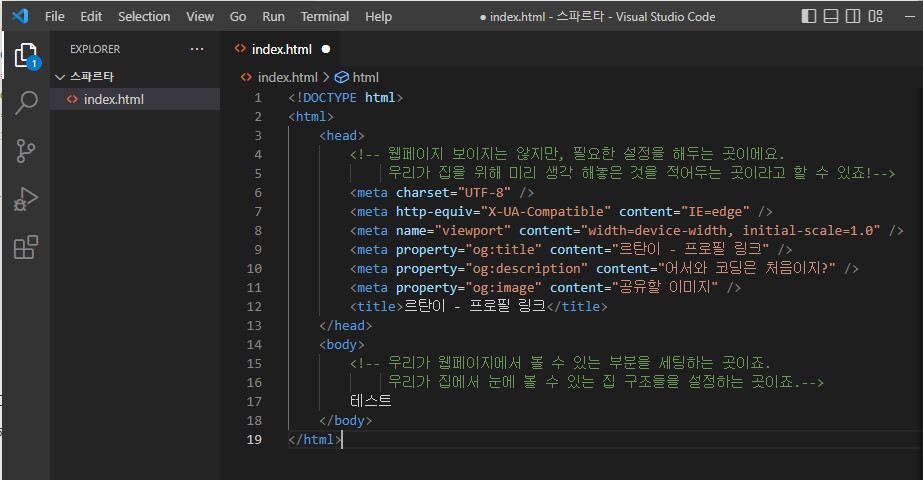Image resolution: width=923 pixels, height=480 pixels.
Task: Open the Run menu
Action: (x=273, y=16)
